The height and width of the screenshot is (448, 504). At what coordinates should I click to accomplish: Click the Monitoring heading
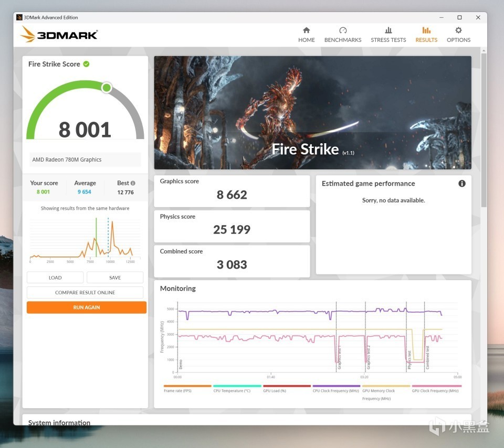(x=178, y=289)
